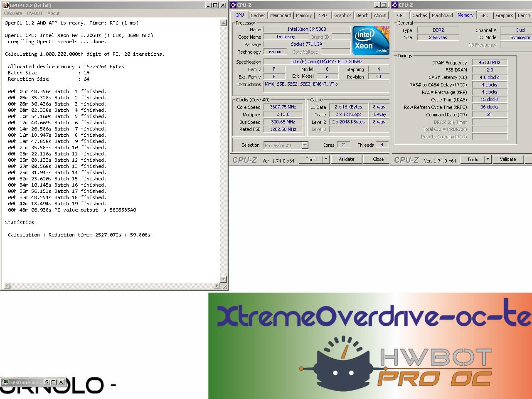
Task: Click the Technology value 65 nm
Action: pos(275,52)
